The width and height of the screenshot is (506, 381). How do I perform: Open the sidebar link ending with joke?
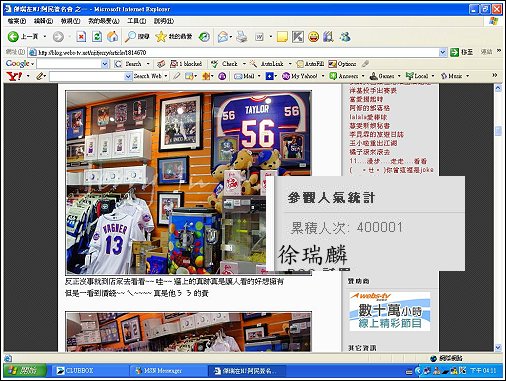pos(391,170)
